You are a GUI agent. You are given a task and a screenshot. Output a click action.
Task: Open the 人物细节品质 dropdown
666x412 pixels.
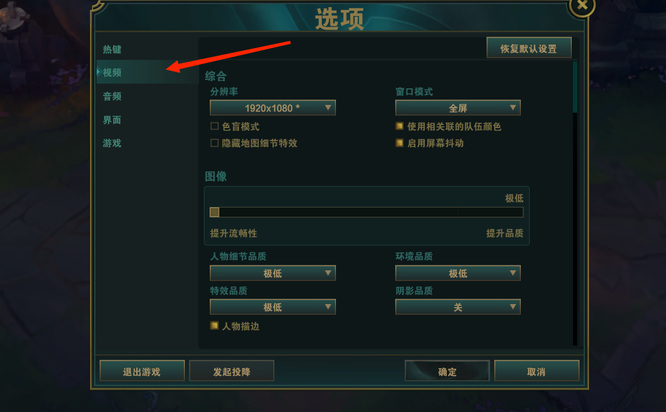point(272,273)
